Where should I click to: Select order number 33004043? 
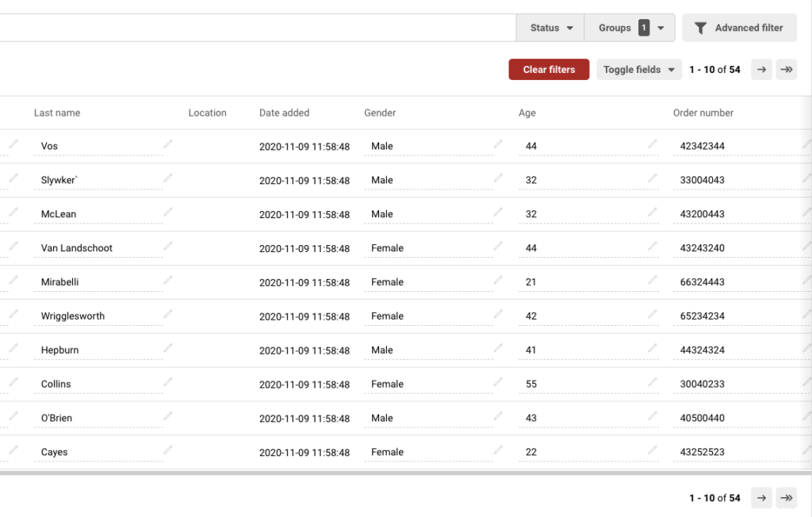[703, 180]
